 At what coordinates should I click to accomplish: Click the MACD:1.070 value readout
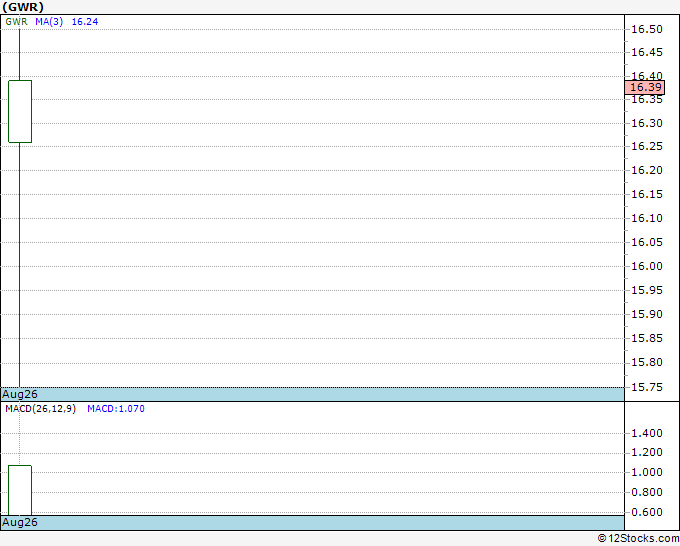(116, 409)
